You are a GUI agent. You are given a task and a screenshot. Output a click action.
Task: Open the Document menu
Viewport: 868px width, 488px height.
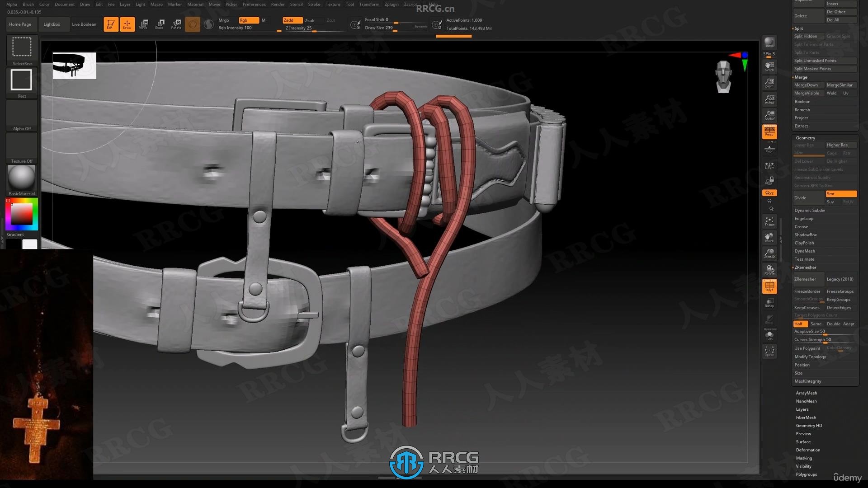[x=65, y=4]
